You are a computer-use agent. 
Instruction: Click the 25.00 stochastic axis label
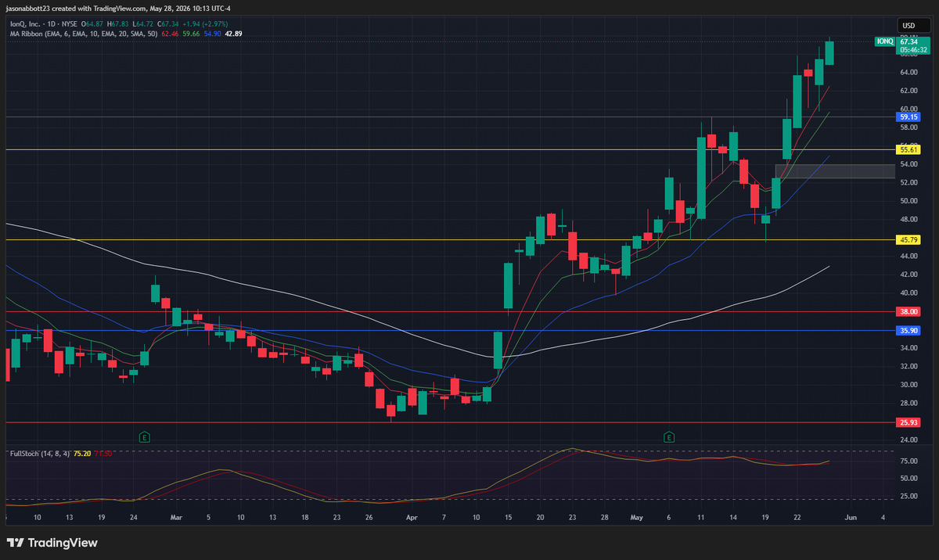(908, 496)
